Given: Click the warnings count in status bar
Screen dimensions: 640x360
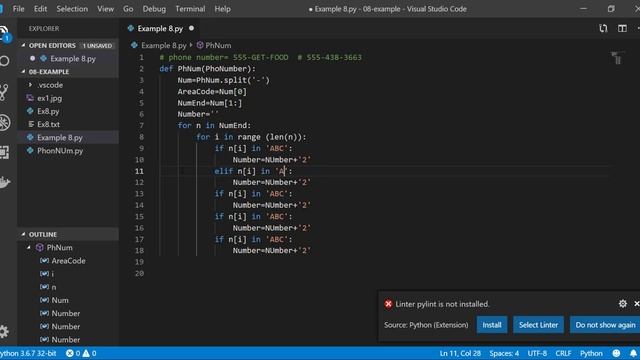Looking at the screenshot, I should click(x=89, y=353).
